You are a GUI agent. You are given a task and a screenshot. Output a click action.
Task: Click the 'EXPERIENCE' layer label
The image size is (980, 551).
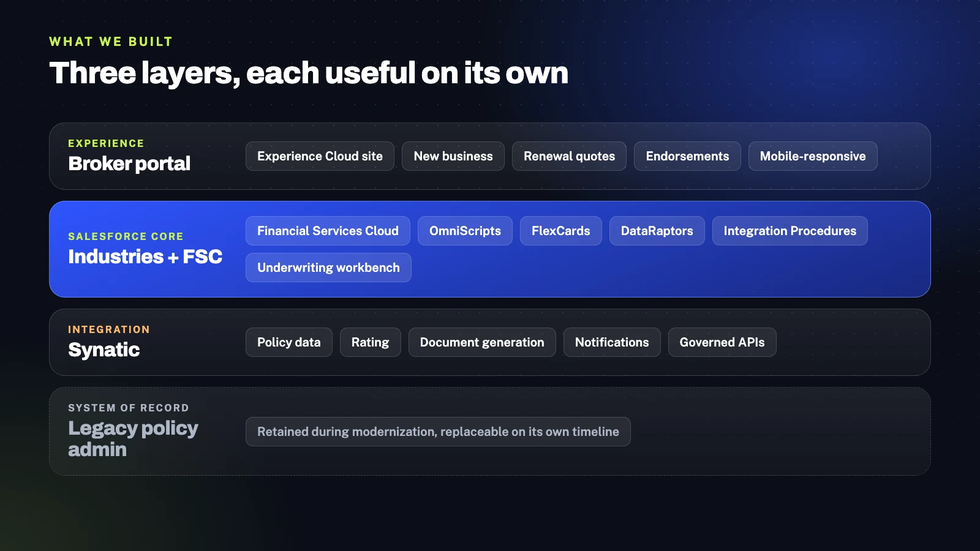[106, 143]
